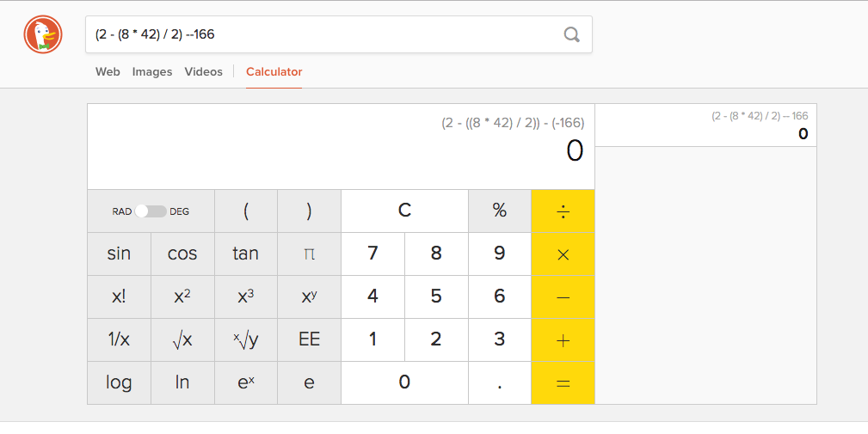868x434 pixels.
Task: Click the magnifying glass search icon
Action: point(572,35)
